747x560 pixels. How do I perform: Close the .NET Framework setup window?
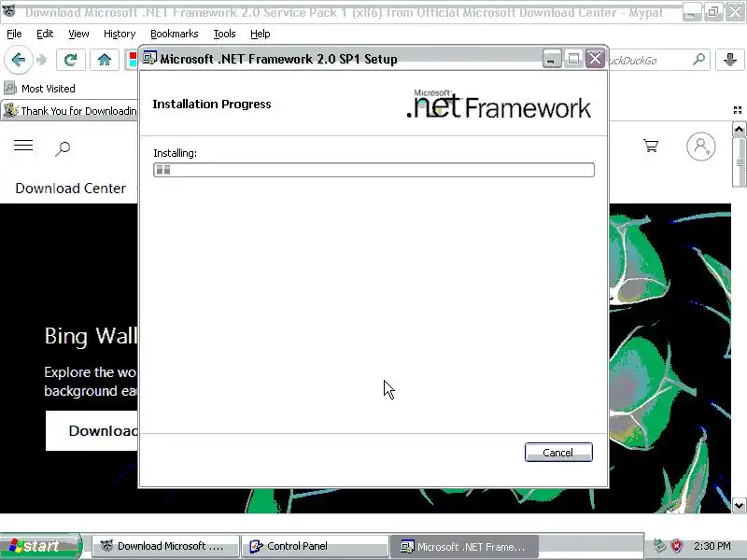pos(595,59)
